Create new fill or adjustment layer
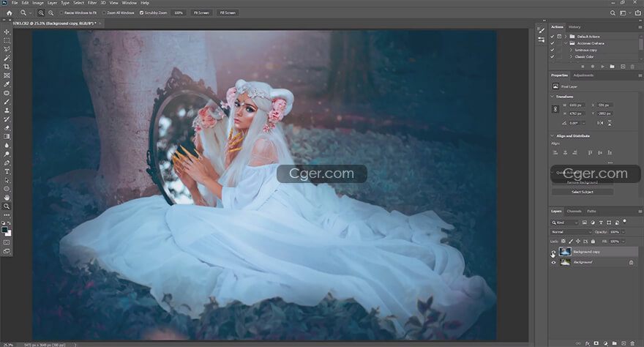This screenshot has width=644, height=347. coord(605,343)
